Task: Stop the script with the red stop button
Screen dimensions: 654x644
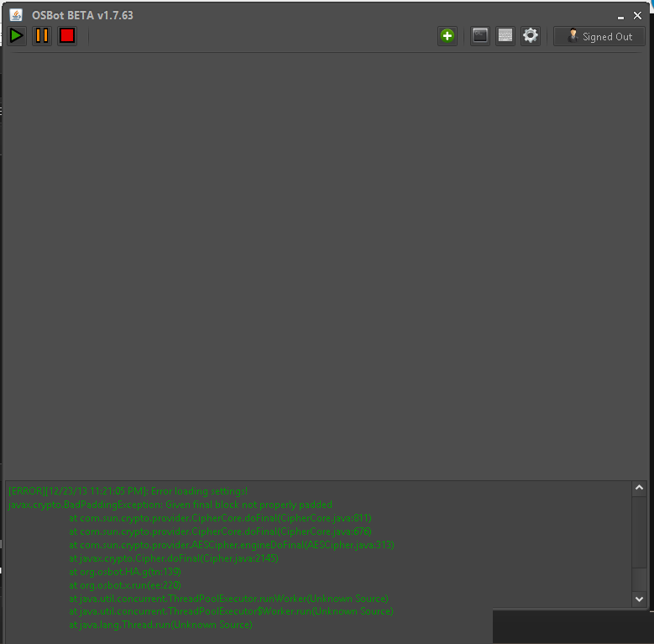Action: [67, 36]
